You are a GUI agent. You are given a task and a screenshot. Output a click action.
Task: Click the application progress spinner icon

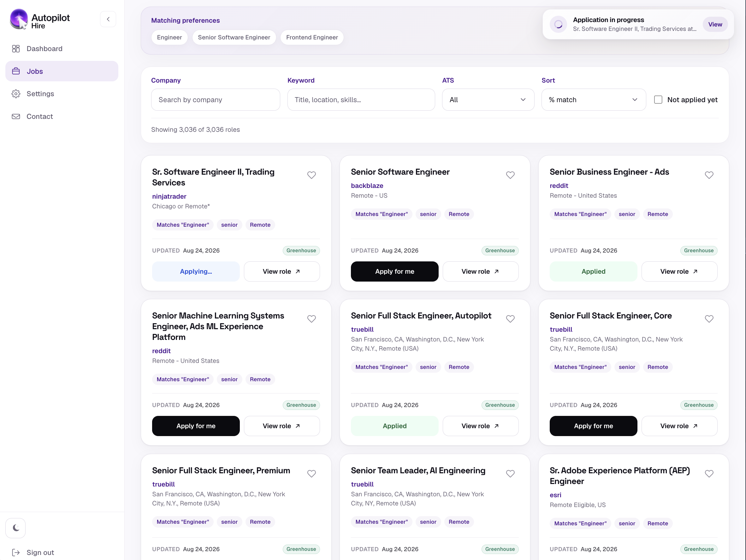(558, 24)
